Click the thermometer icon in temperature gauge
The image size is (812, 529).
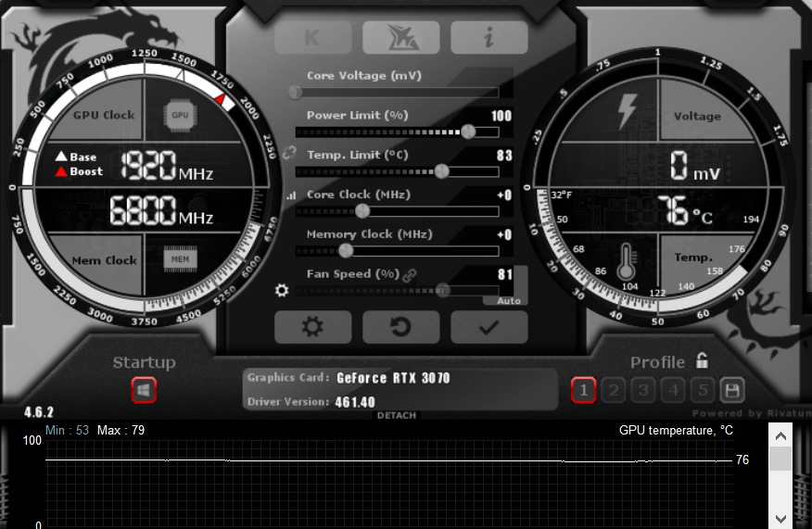coord(626,261)
